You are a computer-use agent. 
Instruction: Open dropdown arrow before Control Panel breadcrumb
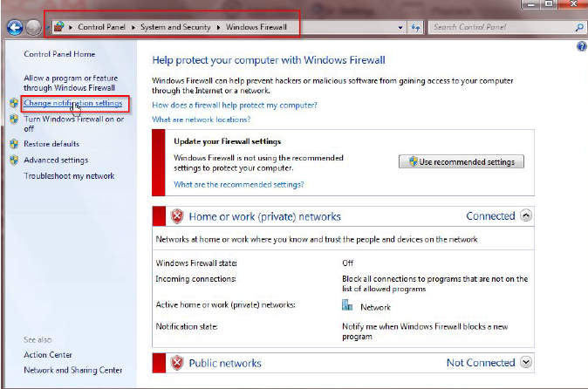point(71,27)
